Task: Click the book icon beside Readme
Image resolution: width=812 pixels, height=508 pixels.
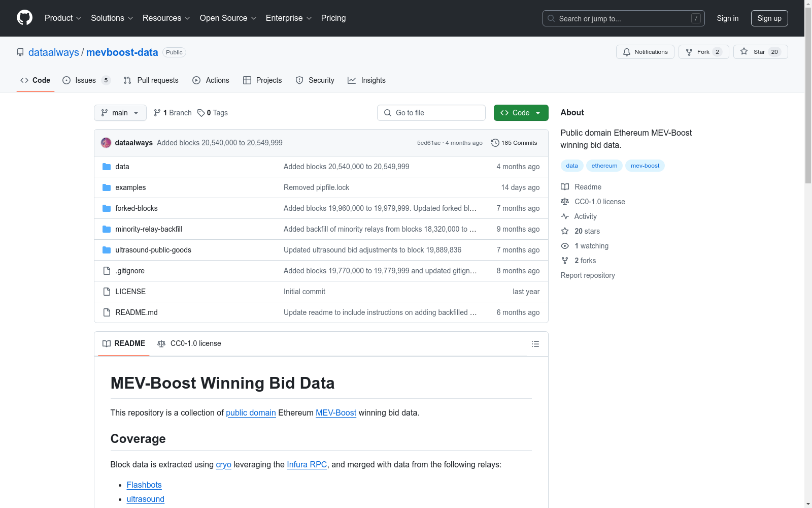Action: click(x=565, y=187)
